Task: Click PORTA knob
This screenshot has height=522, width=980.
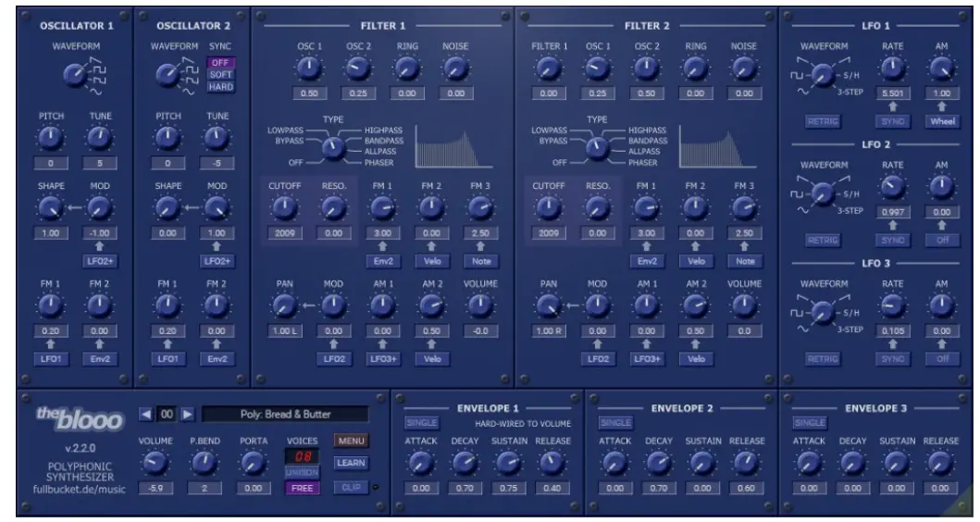Action: pyautogui.click(x=254, y=463)
